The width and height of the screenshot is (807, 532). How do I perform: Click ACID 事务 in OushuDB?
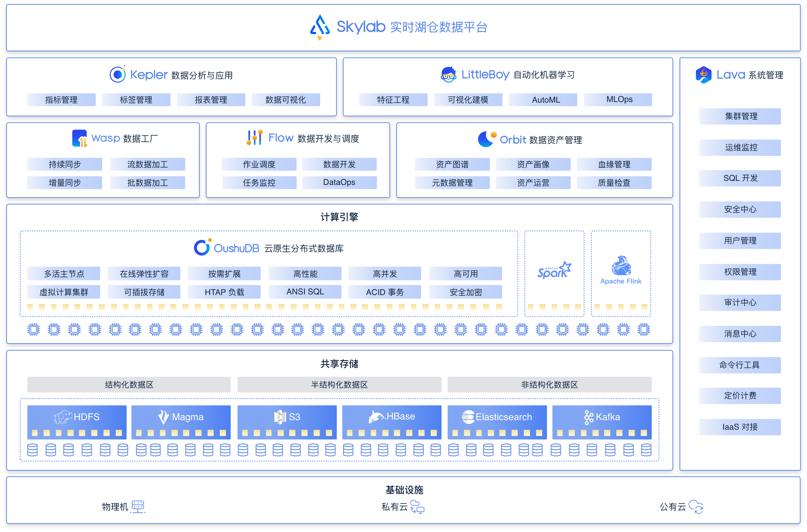coord(385,292)
